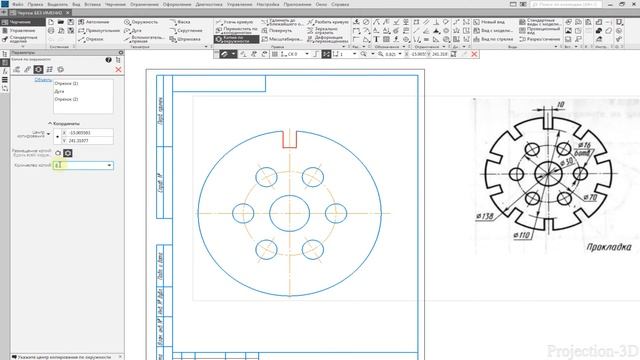The height and width of the screenshot is (360, 640).
Task: Select the Дуга (arc) tool
Action: coord(133,31)
